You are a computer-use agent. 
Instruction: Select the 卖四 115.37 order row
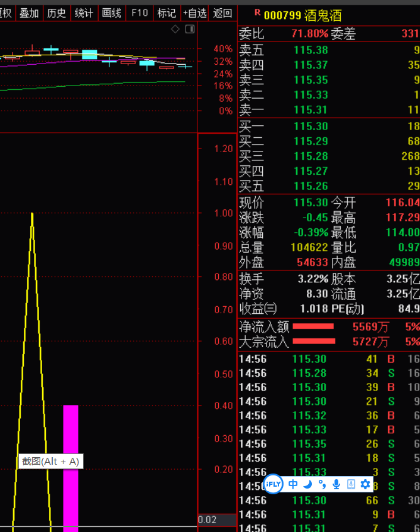[x=329, y=65]
